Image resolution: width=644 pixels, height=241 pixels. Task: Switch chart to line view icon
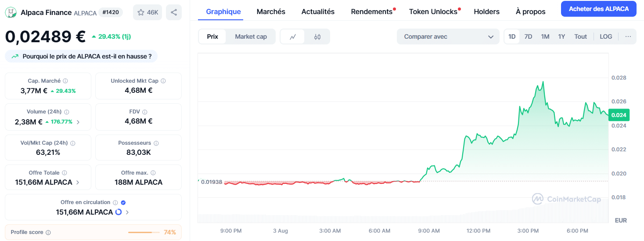coord(293,37)
